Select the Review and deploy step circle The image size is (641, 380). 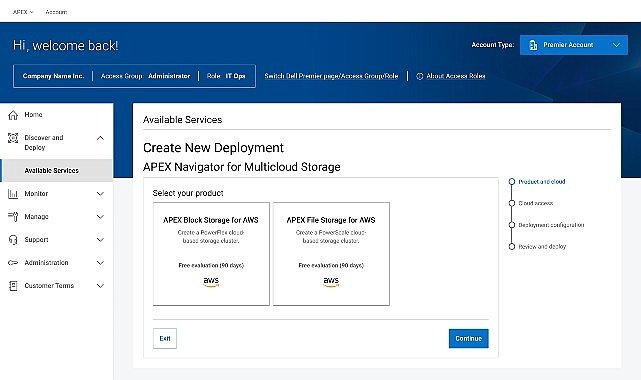(x=511, y=246)
